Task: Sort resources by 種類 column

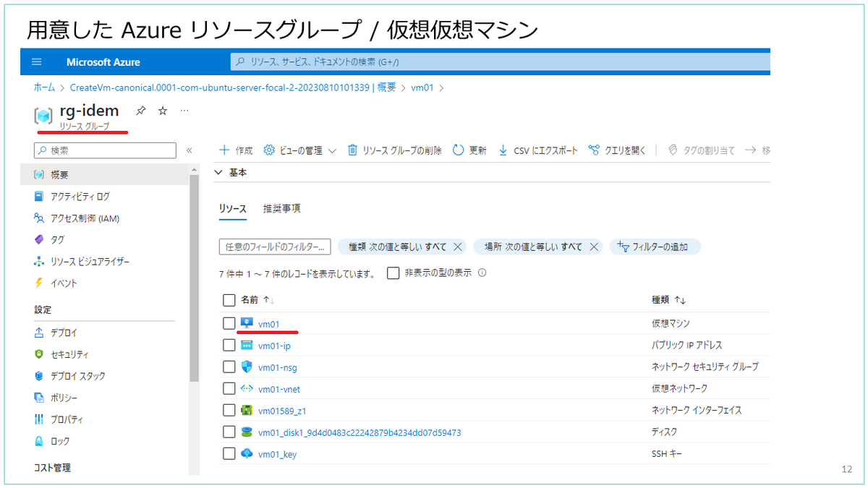Action: [668, 300]
